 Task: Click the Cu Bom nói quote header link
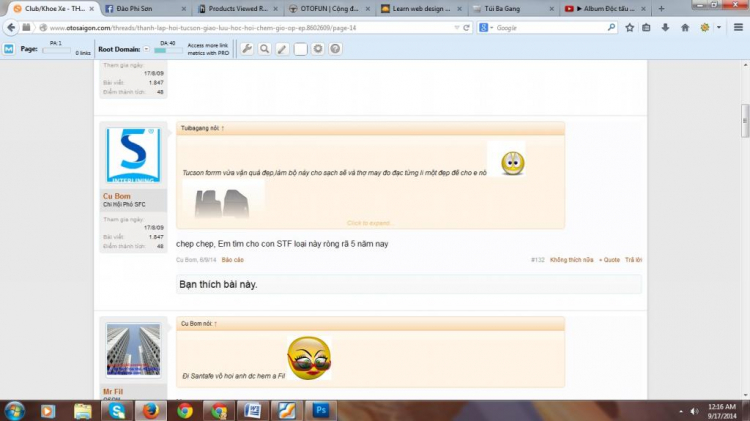pos(199,324)
